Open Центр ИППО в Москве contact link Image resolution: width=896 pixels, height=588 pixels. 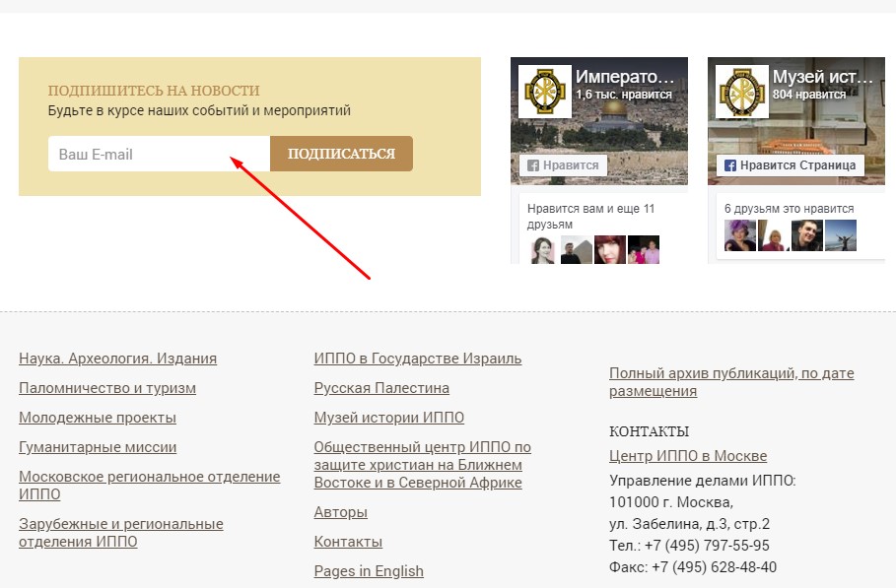(x=688, y=456)
